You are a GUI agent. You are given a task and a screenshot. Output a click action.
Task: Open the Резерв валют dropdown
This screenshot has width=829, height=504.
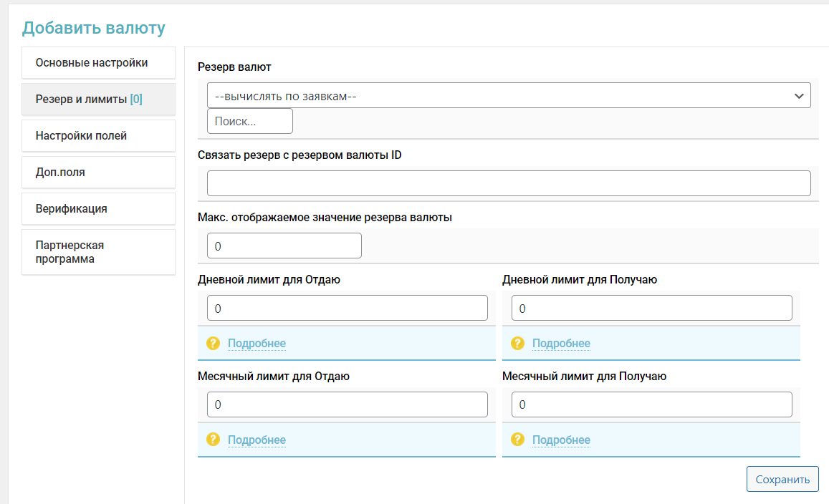pos(509,96)
